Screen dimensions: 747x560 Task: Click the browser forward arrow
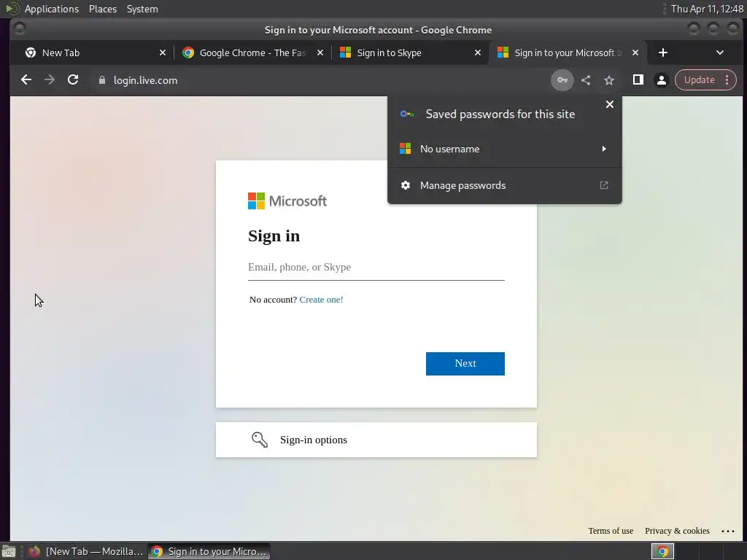point(50,80)
